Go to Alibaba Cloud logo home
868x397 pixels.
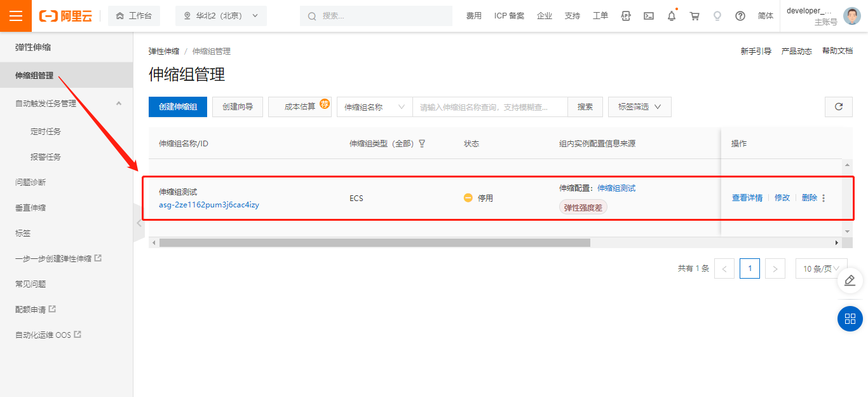[65, 16]
